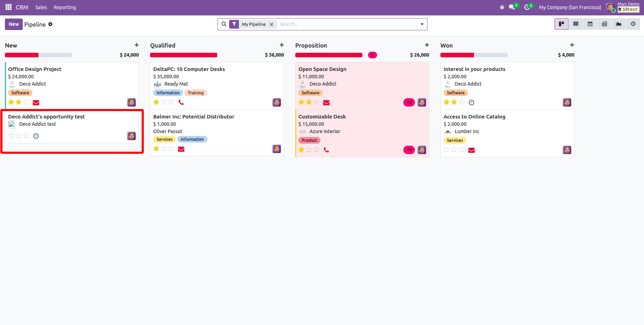Give Balmer Inc: Potential Distributor two stars
Image resolution: width=644 pixels, height=325 pixels.
coord(164,149)
